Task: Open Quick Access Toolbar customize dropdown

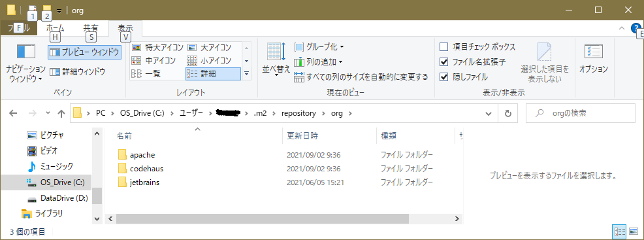Action: click(x=59, y=10)
